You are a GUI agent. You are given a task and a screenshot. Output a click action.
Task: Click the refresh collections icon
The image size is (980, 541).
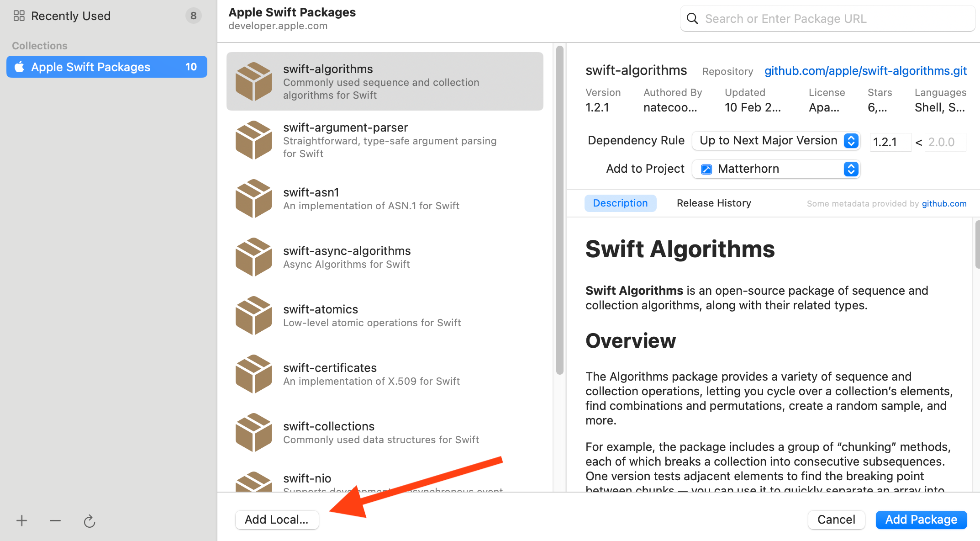tap(90, 521)
